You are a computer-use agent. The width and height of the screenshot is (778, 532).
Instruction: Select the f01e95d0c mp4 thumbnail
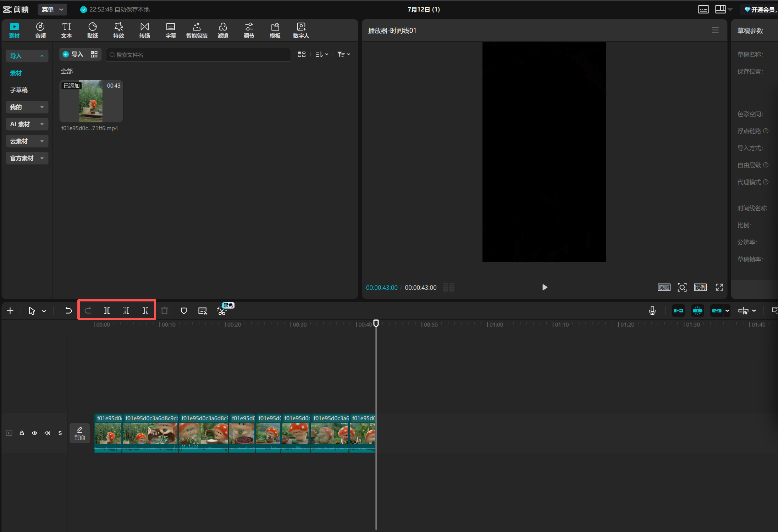pos(91,101)
